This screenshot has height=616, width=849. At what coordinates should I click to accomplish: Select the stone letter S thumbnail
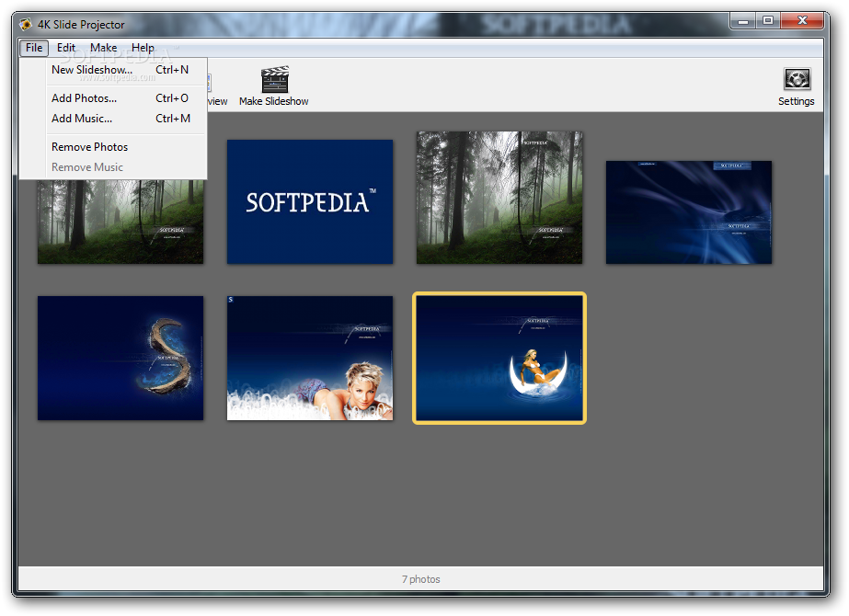tap(120, 358)
